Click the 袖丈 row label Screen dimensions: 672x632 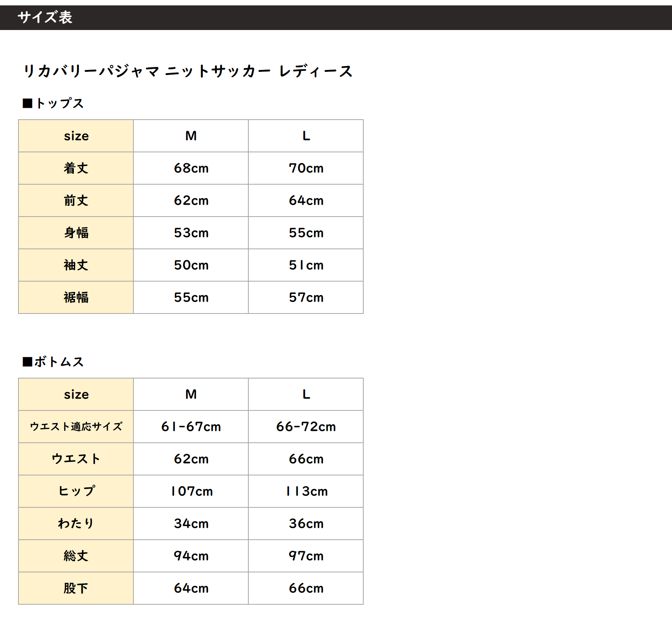[76, 265]
